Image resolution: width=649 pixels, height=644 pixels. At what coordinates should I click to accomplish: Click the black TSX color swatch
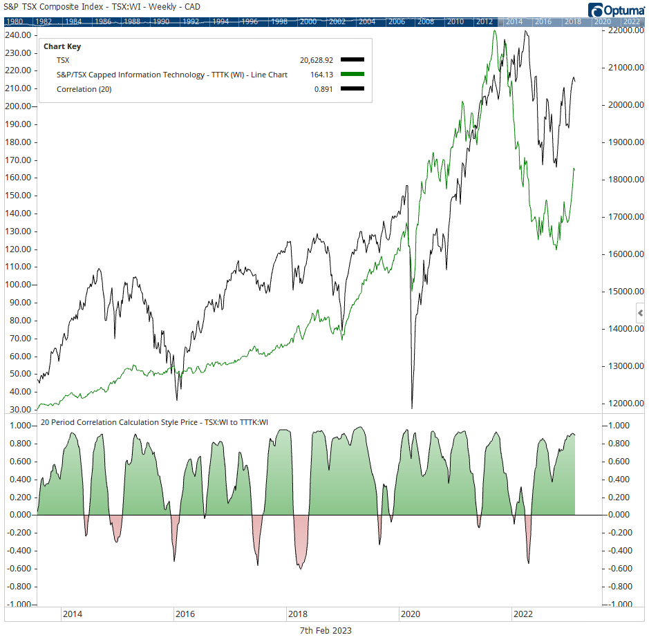pyautogui.click(x=352, y=61)
